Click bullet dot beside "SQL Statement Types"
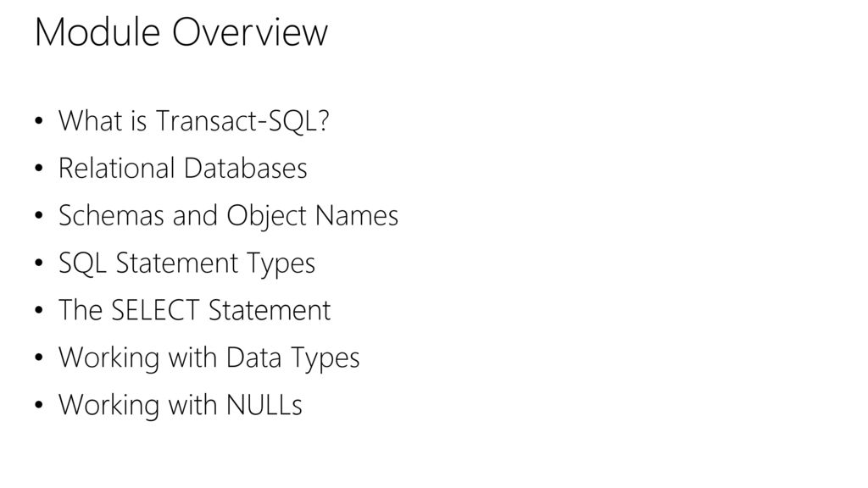Screen dimensions: 868x488 [x=38, y=263]
